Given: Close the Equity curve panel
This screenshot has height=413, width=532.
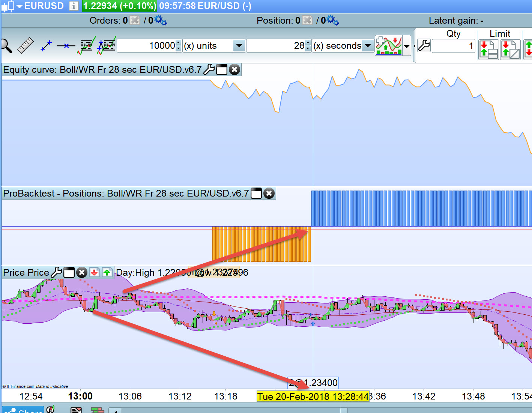Looking at the screenshot, I should click(x=234, y=70).
